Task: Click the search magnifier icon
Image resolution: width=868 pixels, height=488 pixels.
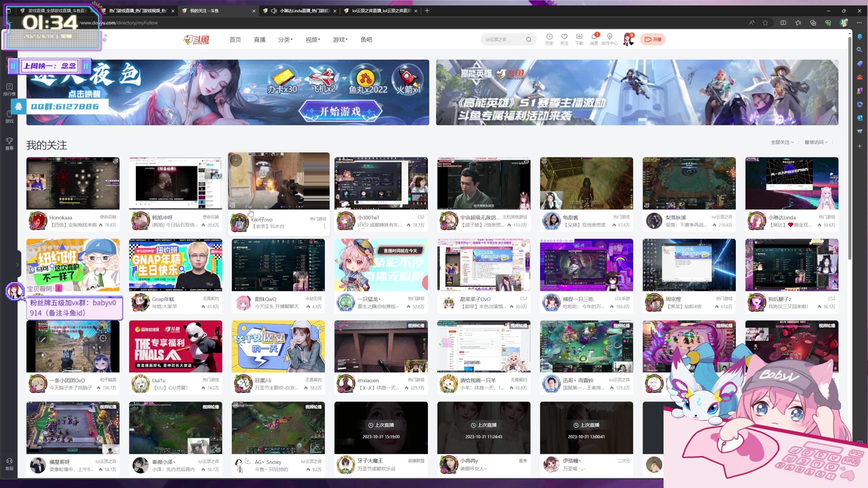Action: click(529, 40)
